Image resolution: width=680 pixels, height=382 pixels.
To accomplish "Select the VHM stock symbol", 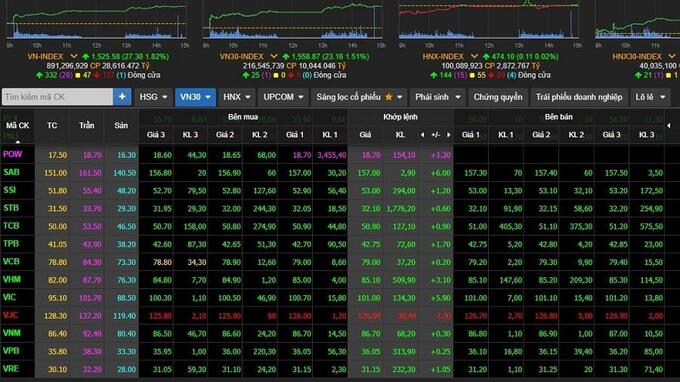I will coord(12,279).
